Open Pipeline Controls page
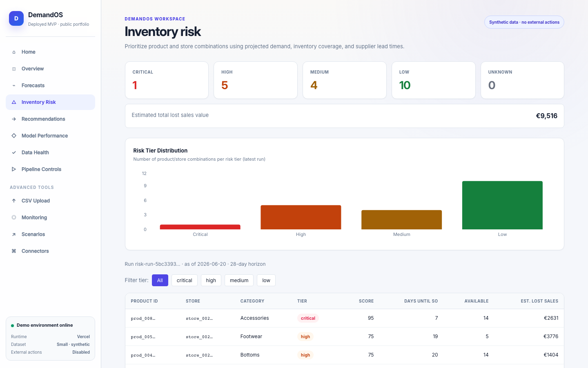The height and width of the screenshot is (368, 588). pos(50,169)
